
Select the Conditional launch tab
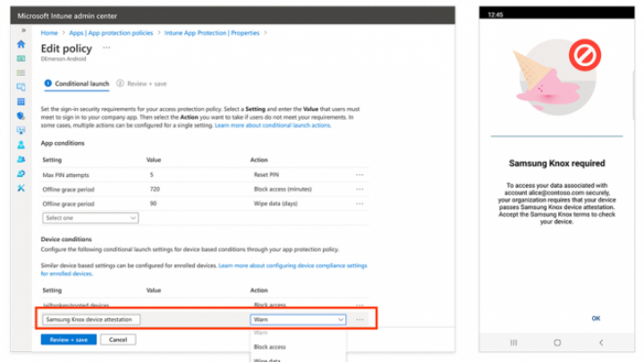tap(77, 84)
